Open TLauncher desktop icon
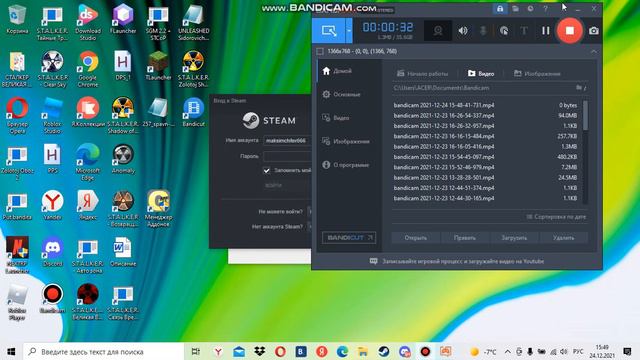 coord(158,66)
